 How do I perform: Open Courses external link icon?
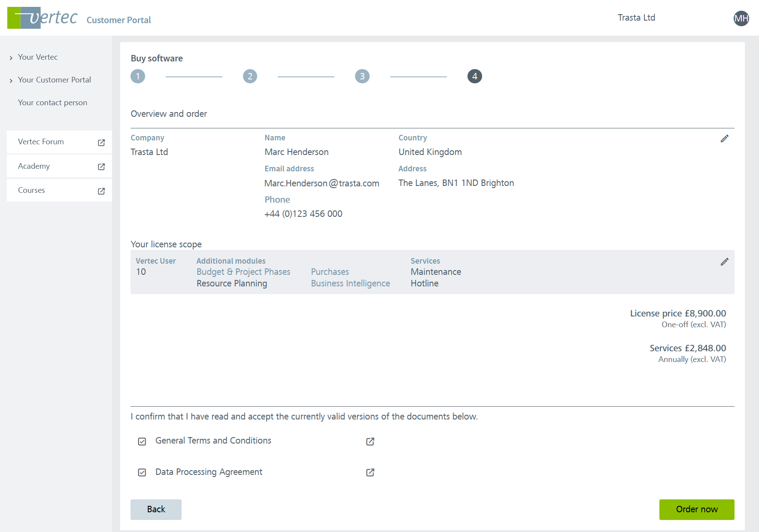[x=101, y=191]
